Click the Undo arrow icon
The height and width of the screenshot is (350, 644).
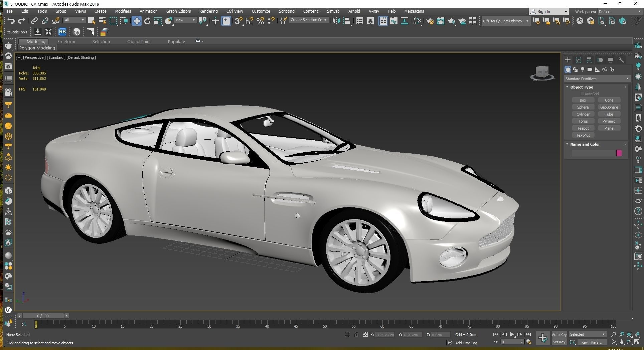click(11, 21)
